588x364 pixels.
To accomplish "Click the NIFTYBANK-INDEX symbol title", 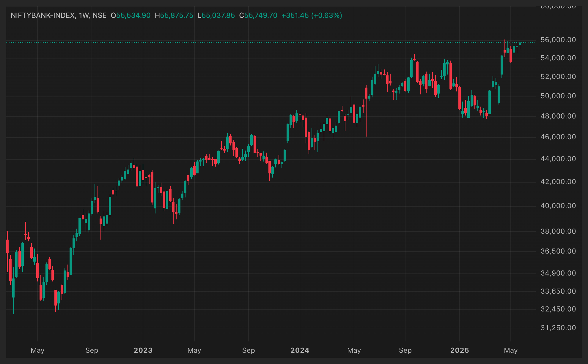I will click(x=43, y=15).
